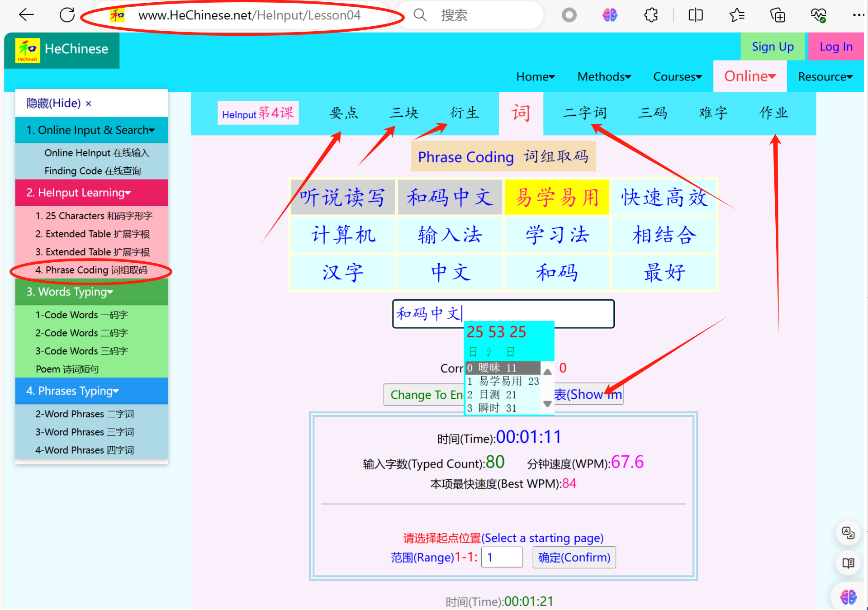The width and height of the screenshot is (868, 610).
Task: Click the highlighted 易学易用 phrase cell
Action: click(557, 197)
